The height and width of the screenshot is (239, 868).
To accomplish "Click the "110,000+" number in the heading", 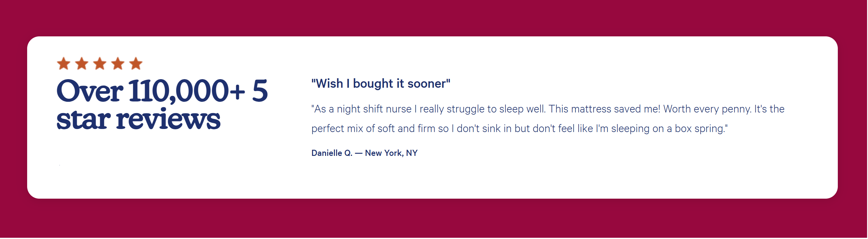I will pos(186,91).
